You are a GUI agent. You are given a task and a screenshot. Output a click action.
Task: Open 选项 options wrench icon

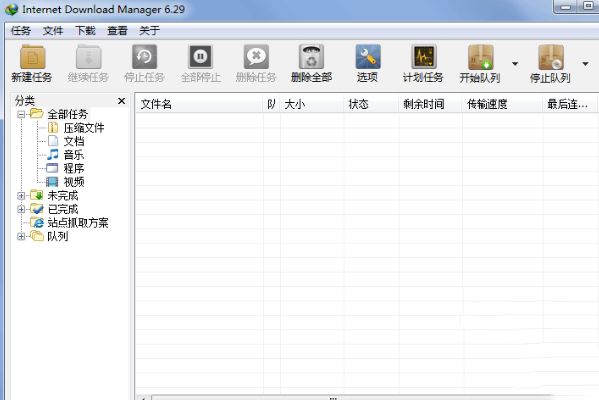pyautogui.click(x=367, y=57)
